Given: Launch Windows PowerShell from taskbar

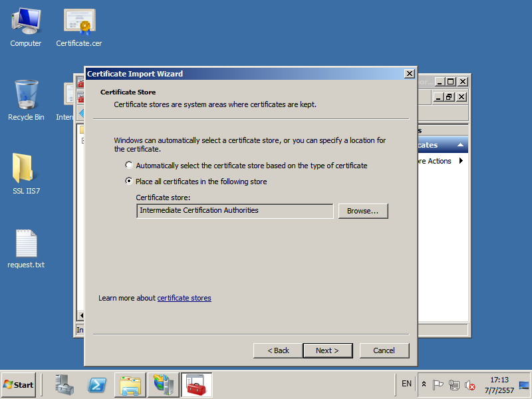Looking at the screenshot, I should 98,385.
